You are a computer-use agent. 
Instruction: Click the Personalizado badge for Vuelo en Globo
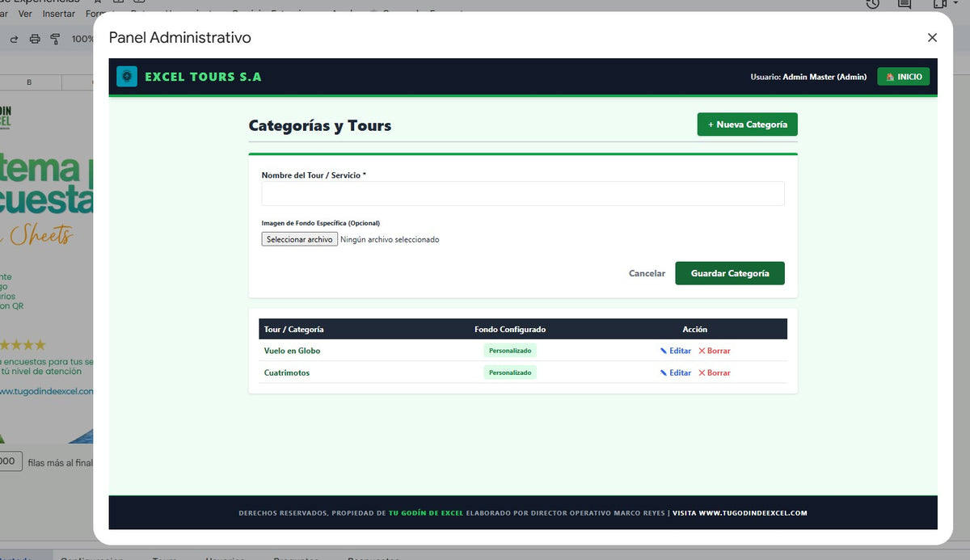[x=510, y=351]
